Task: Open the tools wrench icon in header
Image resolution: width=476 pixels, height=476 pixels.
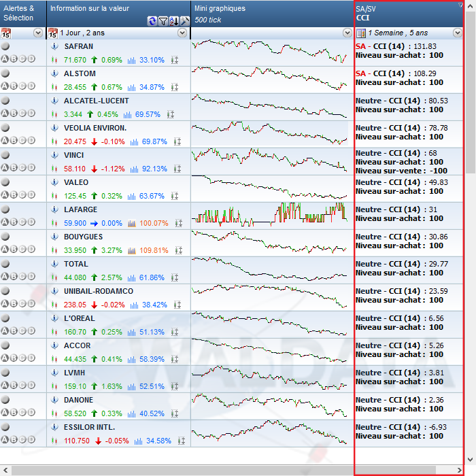Action: coord(184,21)
